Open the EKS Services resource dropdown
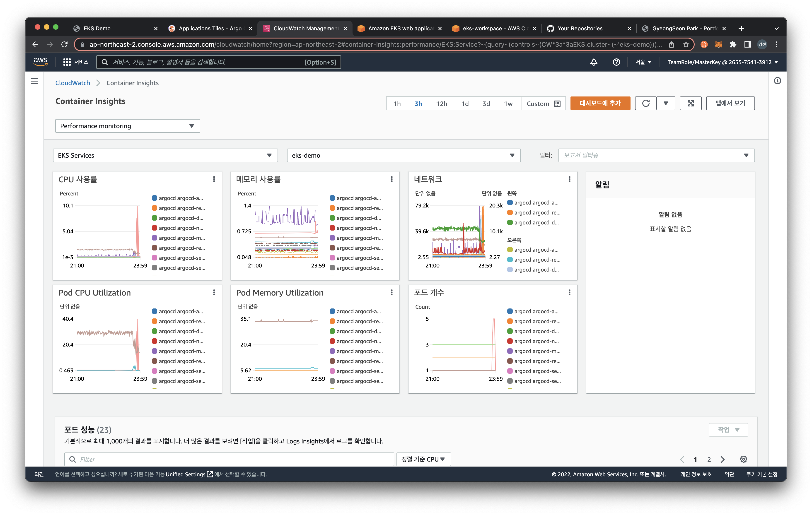The image size is (812, 515). (165, 155)
